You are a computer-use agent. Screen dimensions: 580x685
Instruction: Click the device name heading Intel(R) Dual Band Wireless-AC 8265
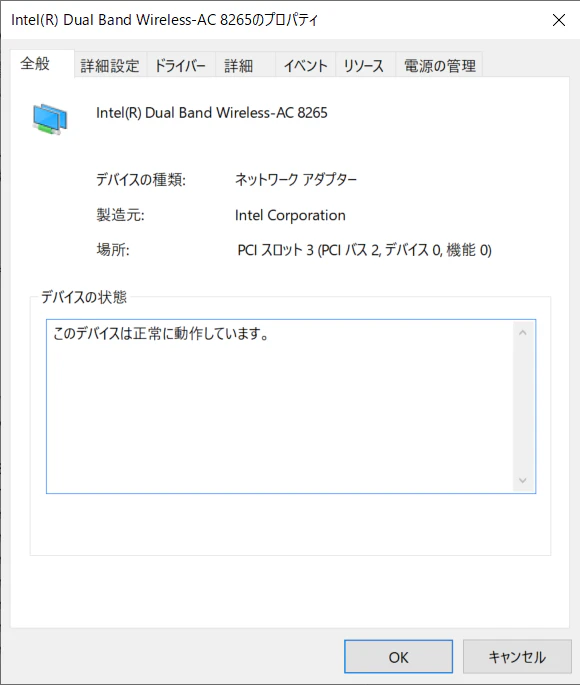pos(212,113)
